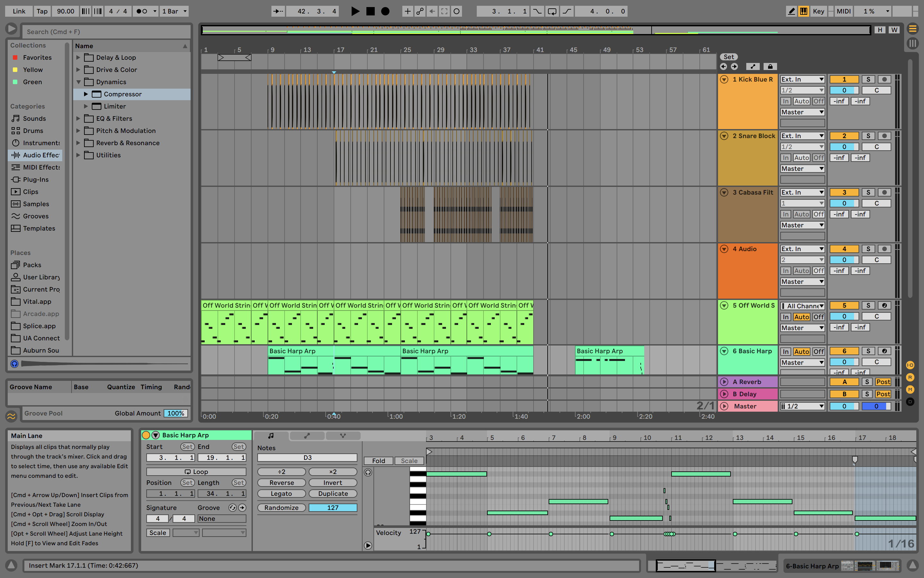Expand the Reverb & Resonance folder
924x578 pixels.
click(x=78, y=143)
